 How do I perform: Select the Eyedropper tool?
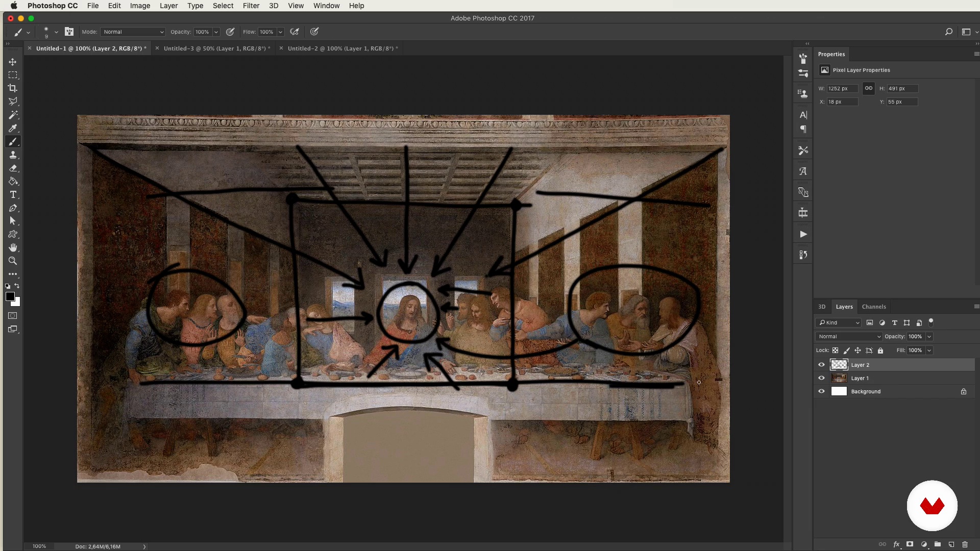pos(13,128)
